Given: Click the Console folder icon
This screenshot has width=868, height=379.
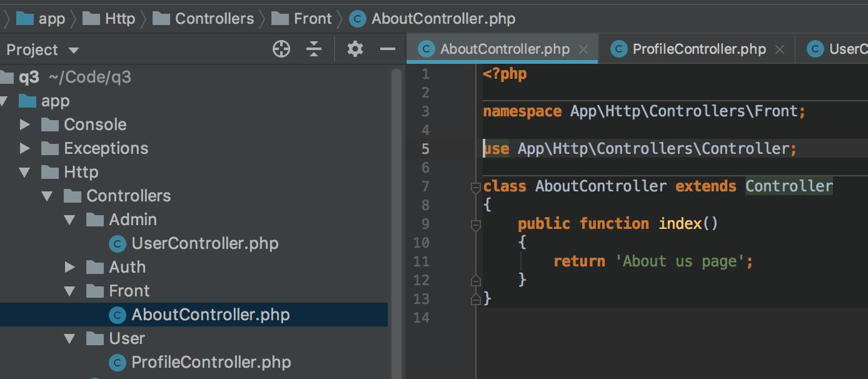Looking at the screenshot, I should point(50,124).
